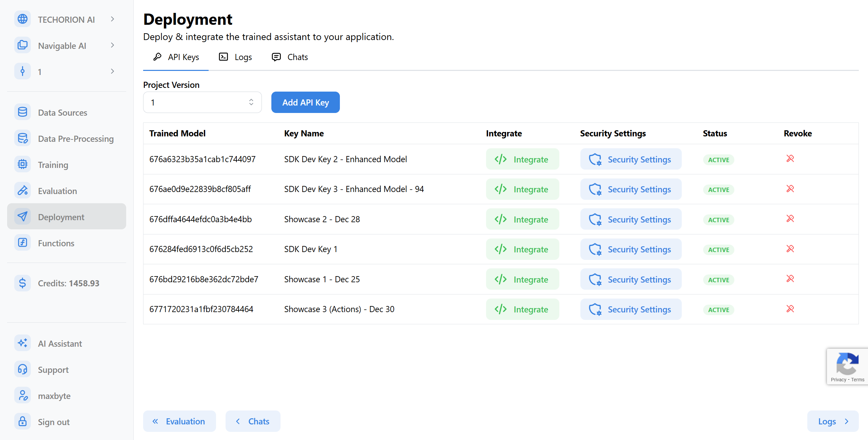Click the Training chip icon
Screen dimensions: 868x440
(22, 165)
